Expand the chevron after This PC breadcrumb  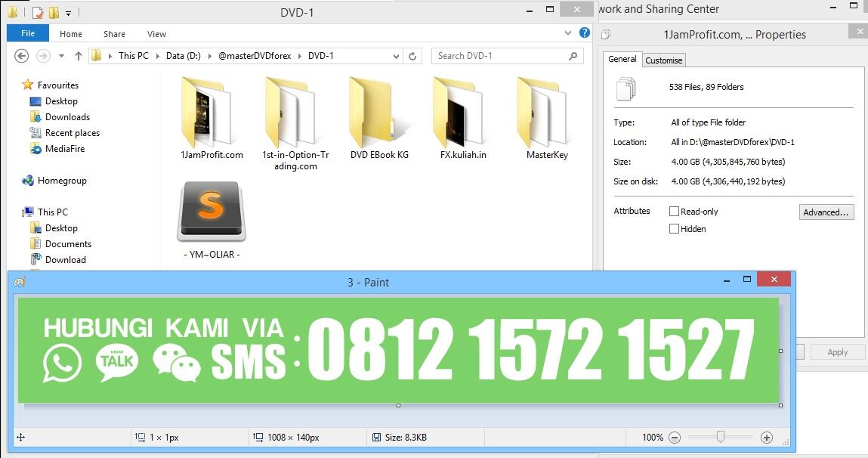click(x=157, y=56)
